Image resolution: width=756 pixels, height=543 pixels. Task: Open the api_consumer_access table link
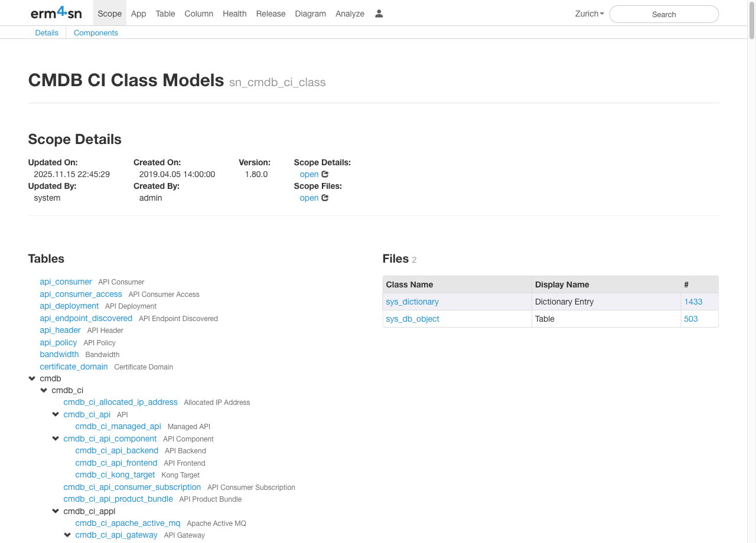coord(81,294)
